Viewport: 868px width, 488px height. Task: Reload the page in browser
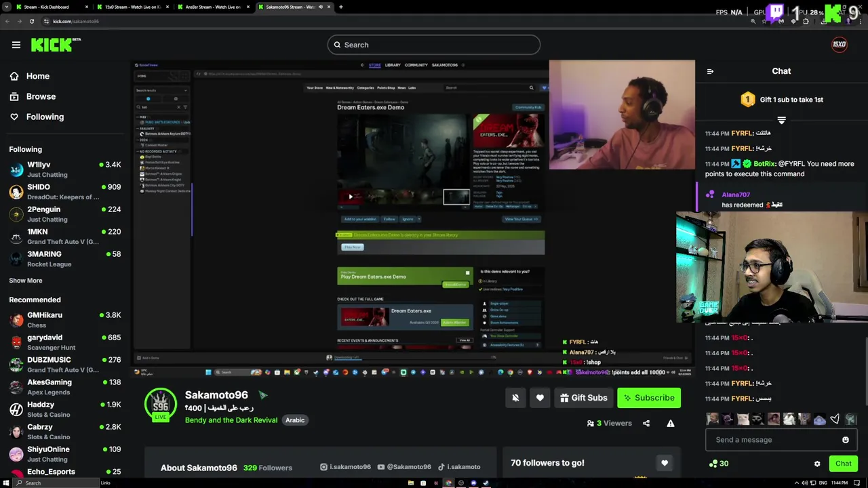click(31, 21)
